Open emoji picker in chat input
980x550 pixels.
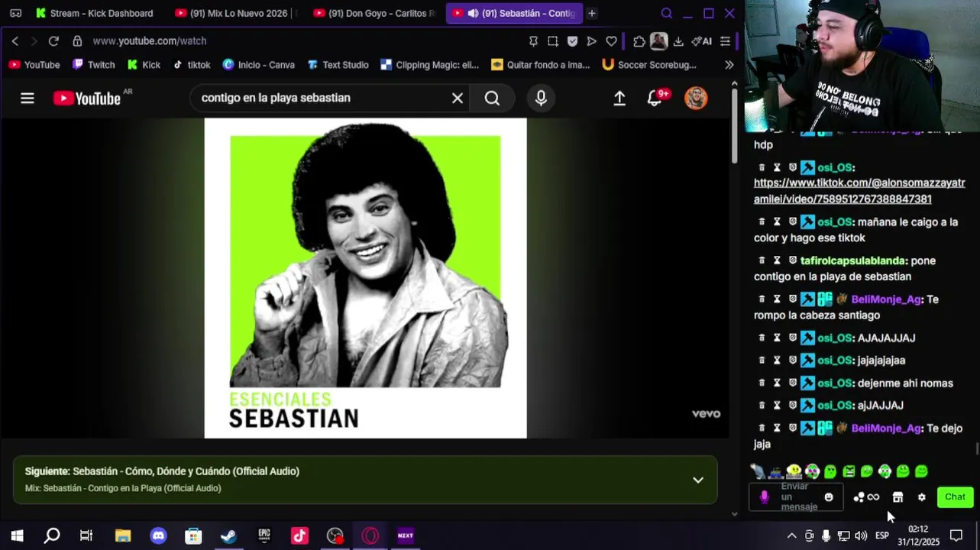click(x=829, y=497)
